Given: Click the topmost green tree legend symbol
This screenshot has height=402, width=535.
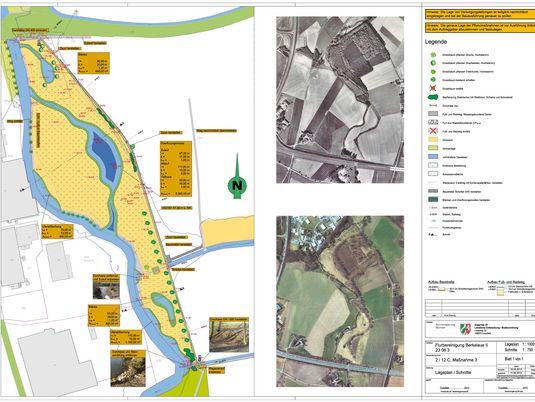Looking at the screenshot, I should pos(433,55).
